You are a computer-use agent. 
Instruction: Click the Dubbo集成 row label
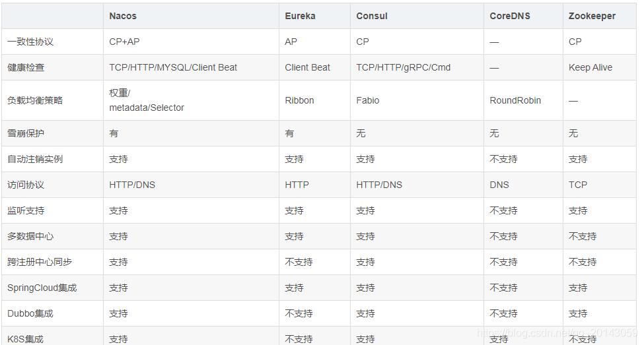[30, 314]
